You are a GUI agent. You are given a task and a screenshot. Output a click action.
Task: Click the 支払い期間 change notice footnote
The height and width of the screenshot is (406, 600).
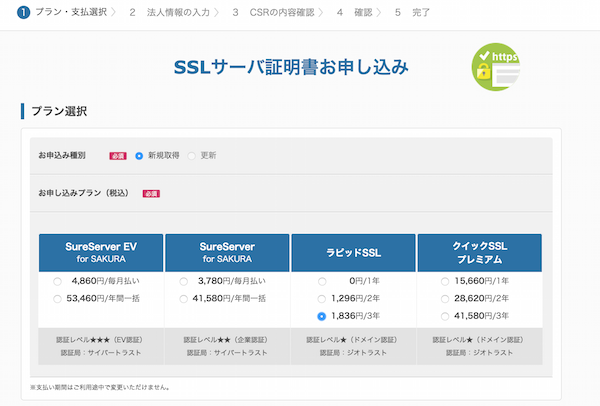pyautogui.click(x=100, y=387)
